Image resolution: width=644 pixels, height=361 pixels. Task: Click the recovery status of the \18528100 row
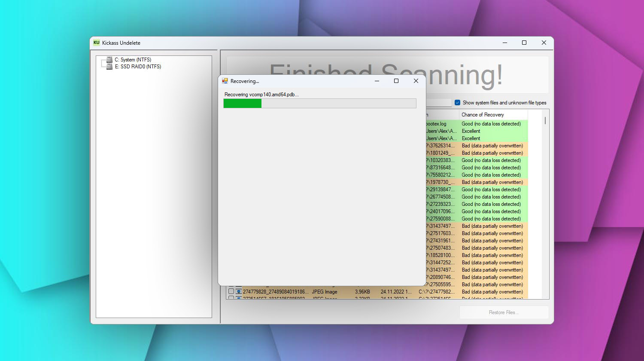[x=492, y=255]
